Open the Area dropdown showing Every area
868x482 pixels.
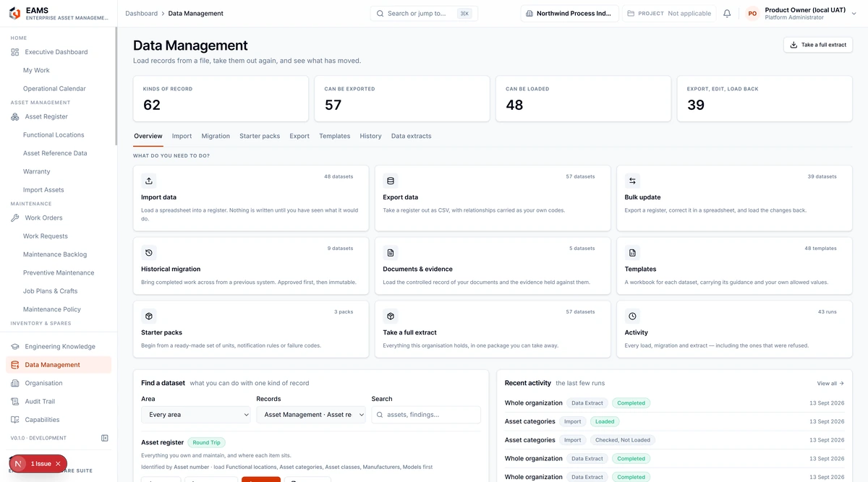pyautogui.click(x=196, y=415)
